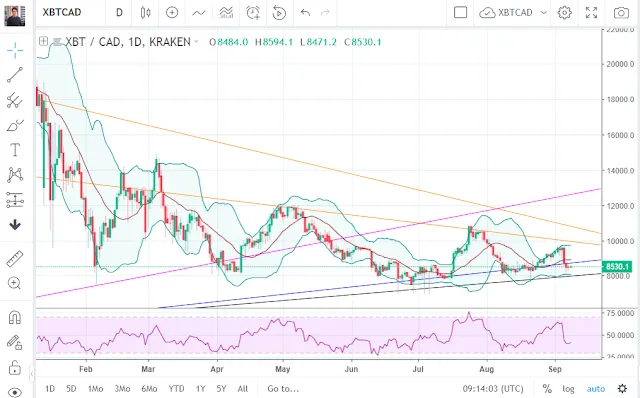Open the Go to... date picker

click(283, 389)
